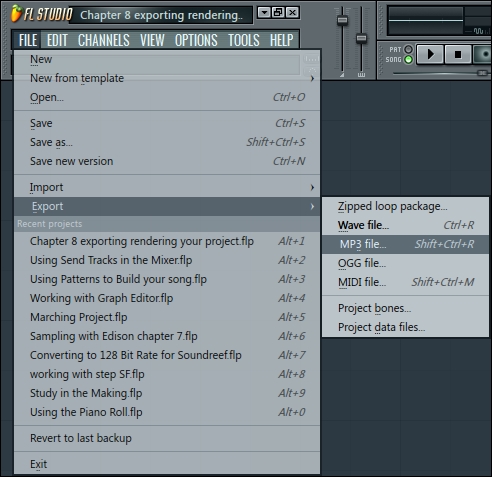Expand New from template submenu
The height and width of the screenshot is (477, 492).
coord(167,78)
